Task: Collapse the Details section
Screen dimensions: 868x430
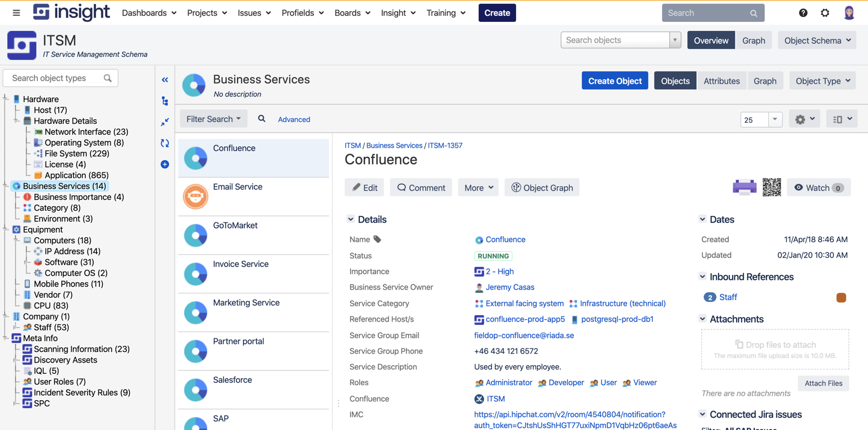Action: tap(350, 219)
